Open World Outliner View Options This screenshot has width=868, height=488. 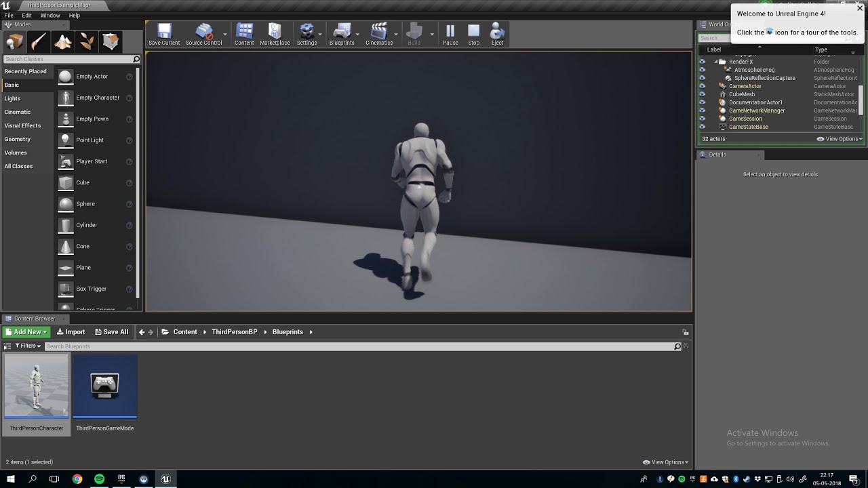tap(840, 139)
